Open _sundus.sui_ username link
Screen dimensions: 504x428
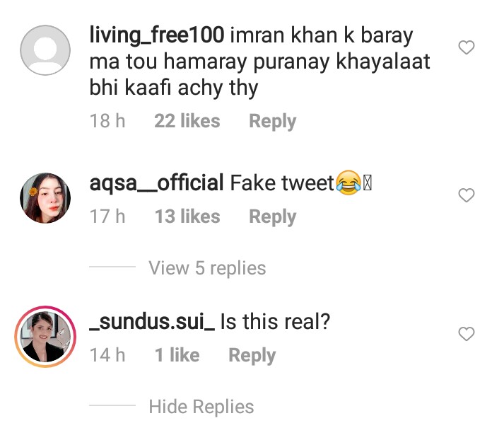pos(152,322)
